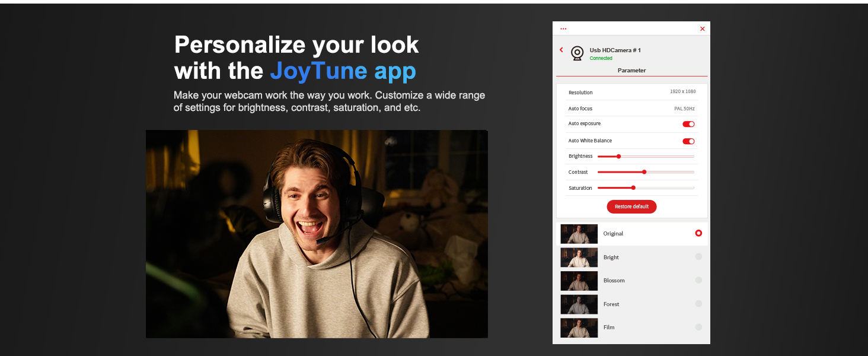Image resolution: width=868 pixels, height=356 pixels.
Task: Open the three-dot menu in app header
Action: 563,28
